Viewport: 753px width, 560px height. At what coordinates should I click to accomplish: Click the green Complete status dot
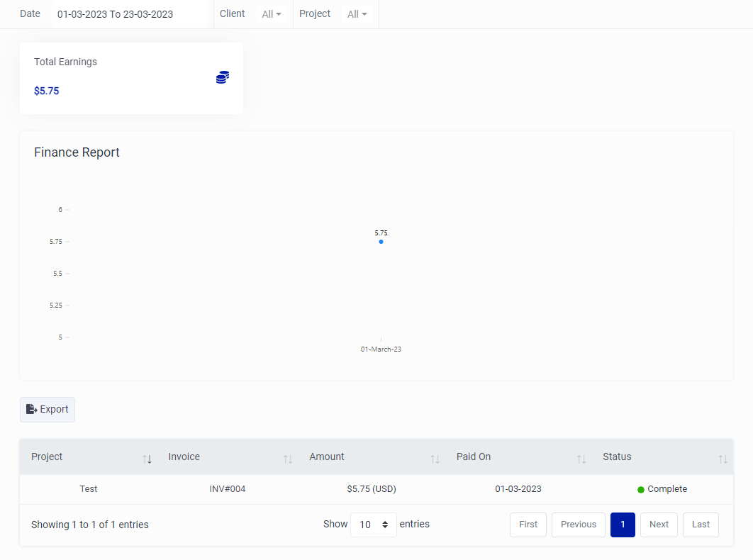coord(640,489)
